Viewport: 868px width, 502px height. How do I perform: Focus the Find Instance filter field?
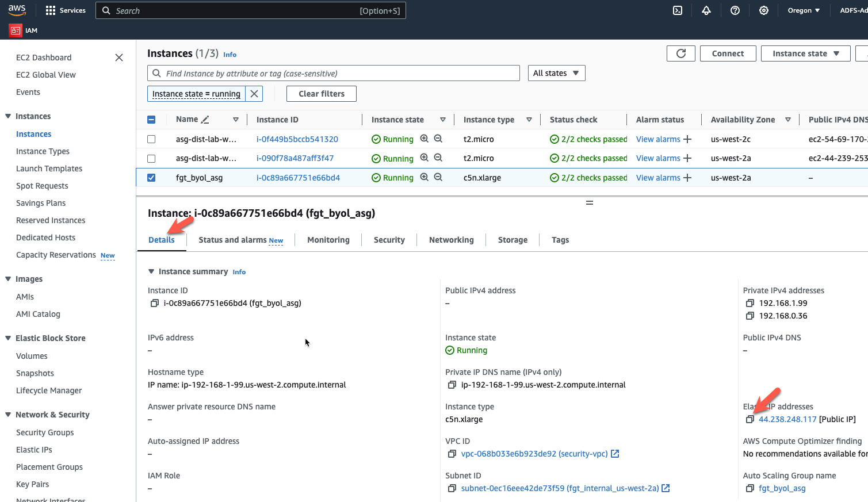tap(334, 73)
